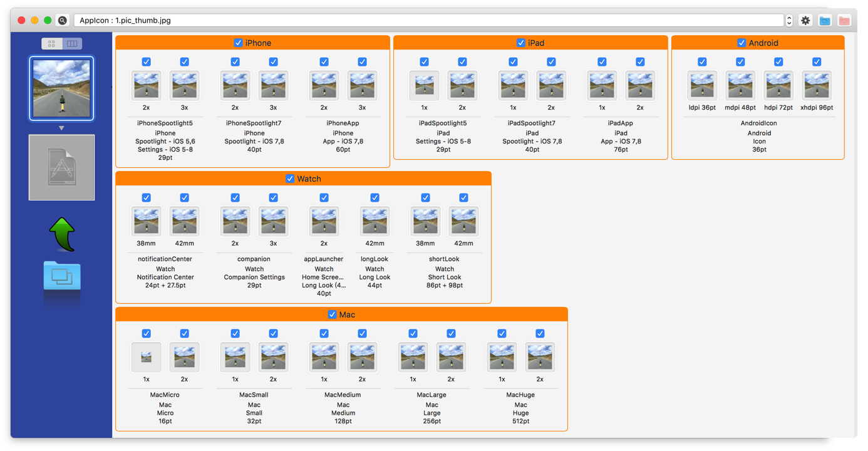The image size is (868, 451).
Task: Select the Android xhdpi 96pt icon preview
Action: point(817,85)
